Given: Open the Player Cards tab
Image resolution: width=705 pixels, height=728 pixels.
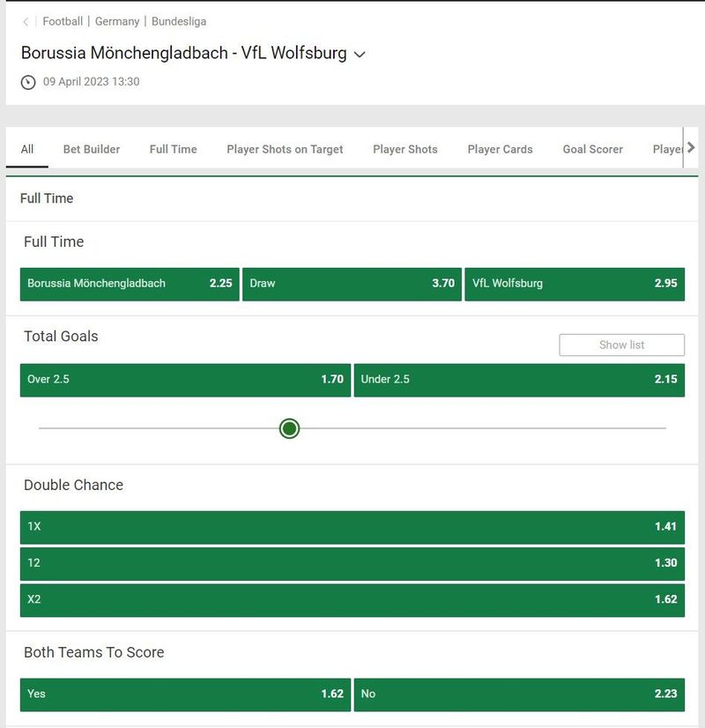Looking at the screenshot, I should point(500,149).
